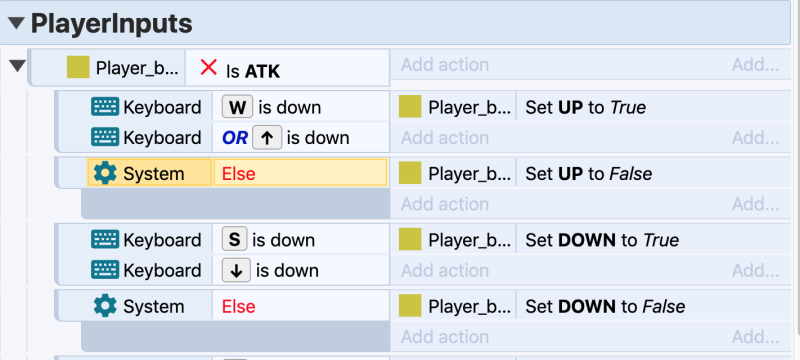Click Keyboard icon beside S is down
800x360 pixels.
click(105, 240)
